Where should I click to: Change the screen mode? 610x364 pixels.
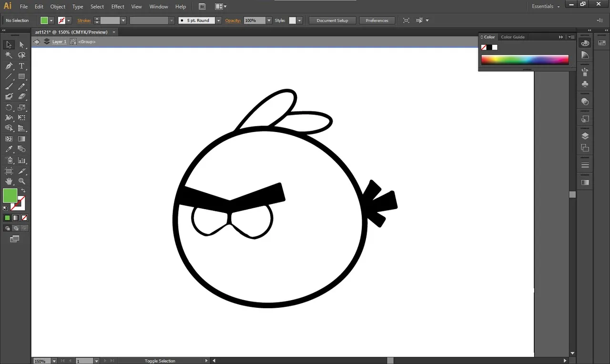tap(15, 239)
